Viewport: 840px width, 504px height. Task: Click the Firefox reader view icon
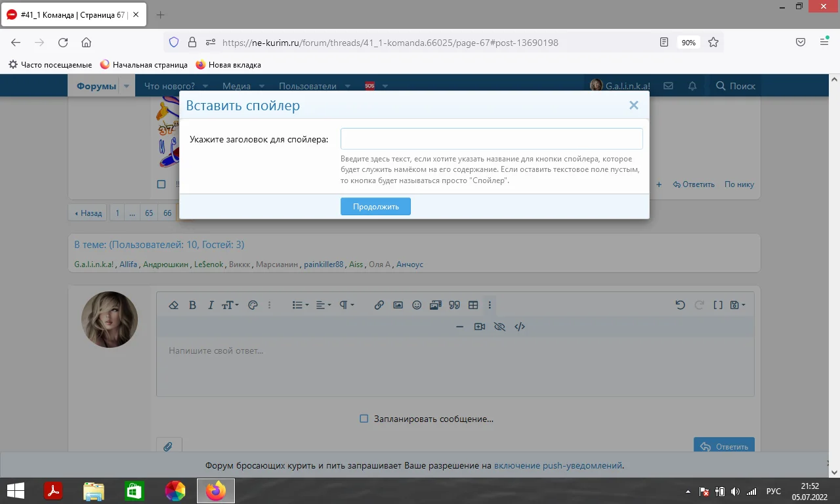[x=664, y=43]
